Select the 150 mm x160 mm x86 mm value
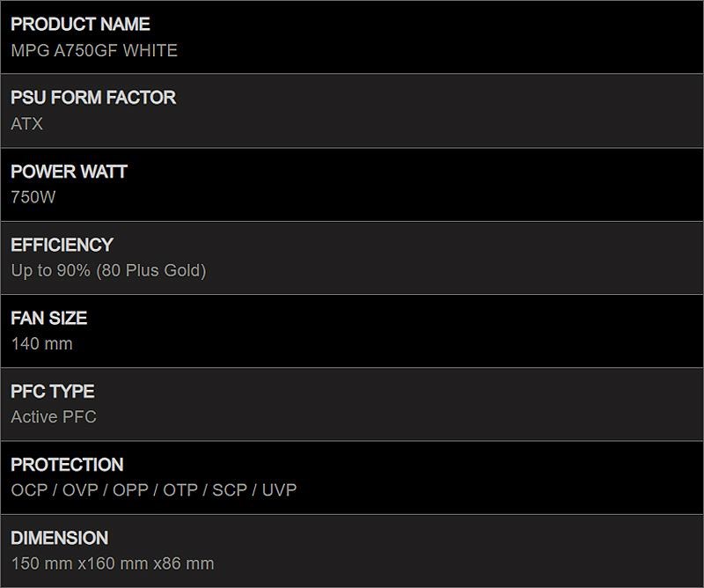 (113, 563)
